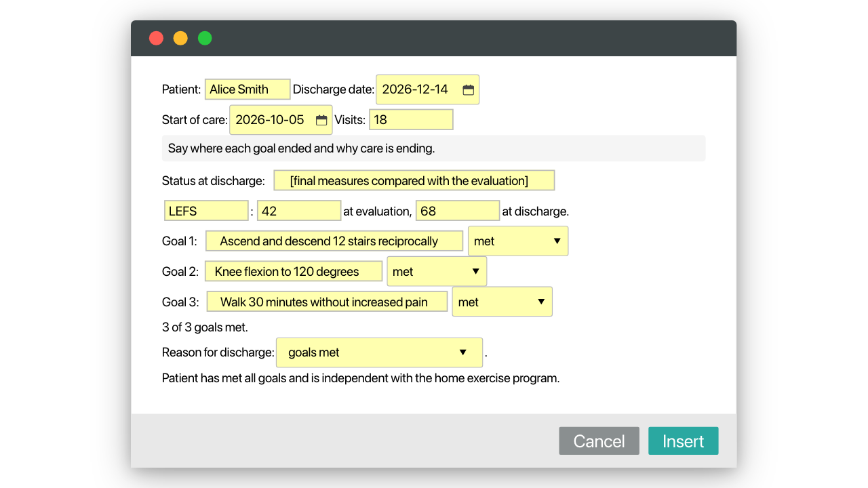
Task: Cancel the discharge summary dialog
Action: [599, 441]
